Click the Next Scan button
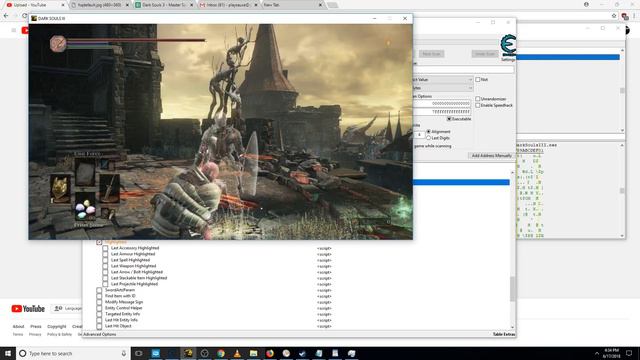 (x=431, y=54)
